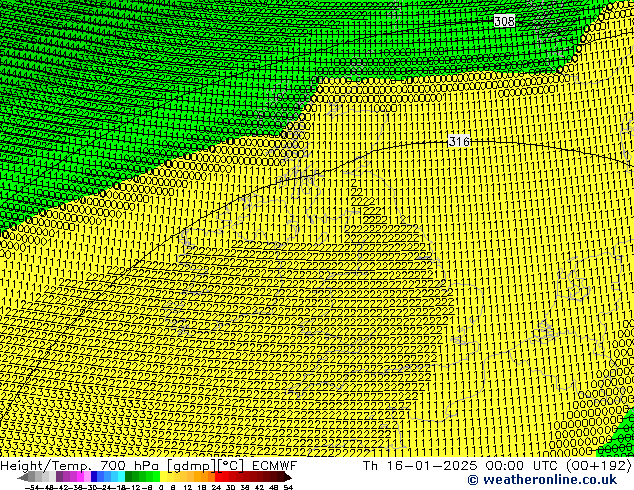Click the [gdmp] unit label in the title

click(x=188, y=466)
